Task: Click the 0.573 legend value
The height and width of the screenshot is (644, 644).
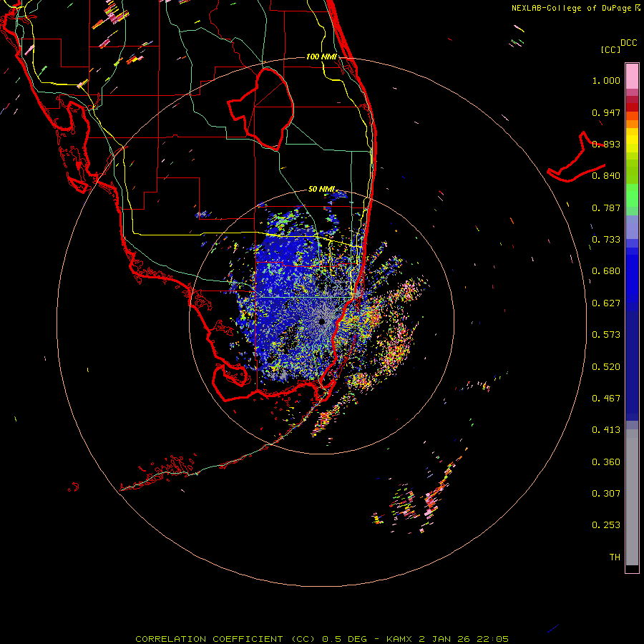Action: click(x=606, y=335)
